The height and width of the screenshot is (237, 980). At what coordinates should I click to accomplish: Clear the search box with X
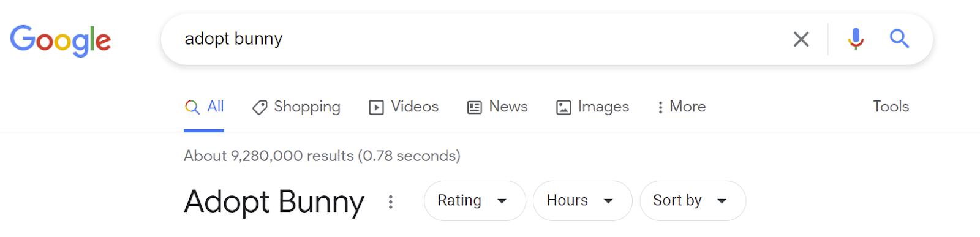[x=801, y=39]
